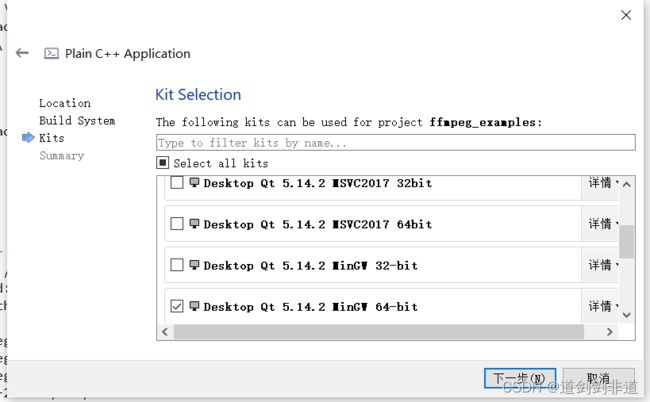This screenshot has height=402, width=650.
Task: Click the horizontal scroll left arrow
Action: tap(165, 332)
